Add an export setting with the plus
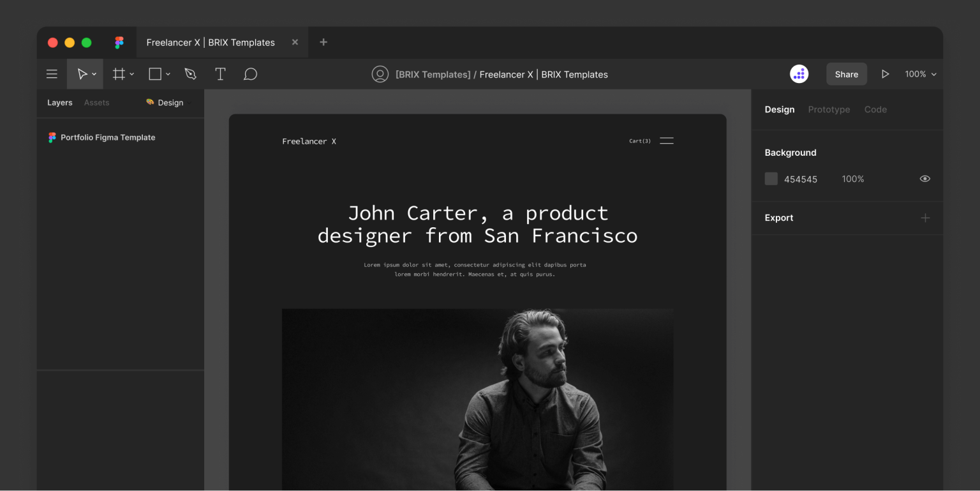The height and width of the screenshot is (491, 980). (925, 218)
